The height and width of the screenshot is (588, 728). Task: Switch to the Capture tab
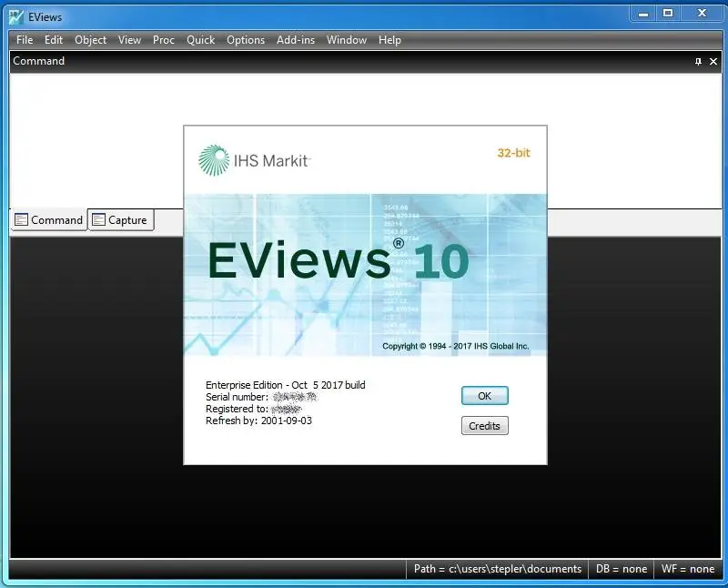(121, 219)
